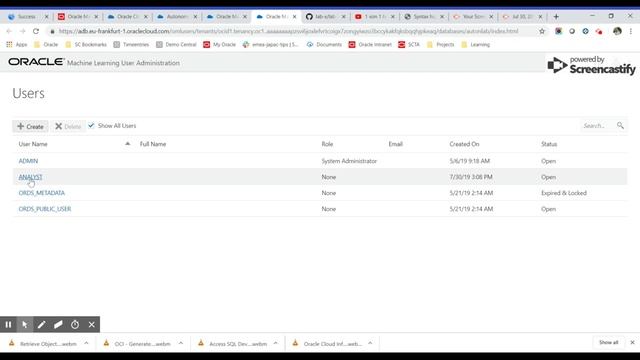Viewport: 640px width, 360px height.
Task: Click the browser forward arrow
Action: click(22, 31)
